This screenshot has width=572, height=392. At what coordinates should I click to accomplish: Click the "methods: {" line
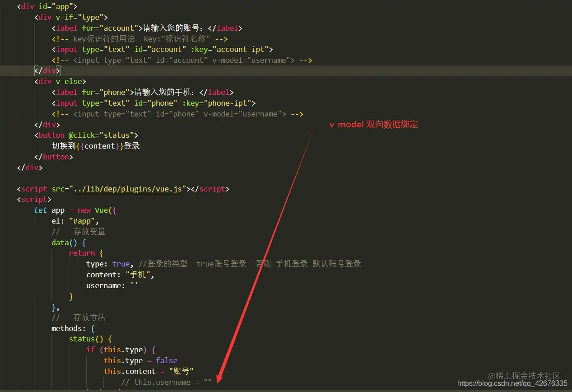73,328
